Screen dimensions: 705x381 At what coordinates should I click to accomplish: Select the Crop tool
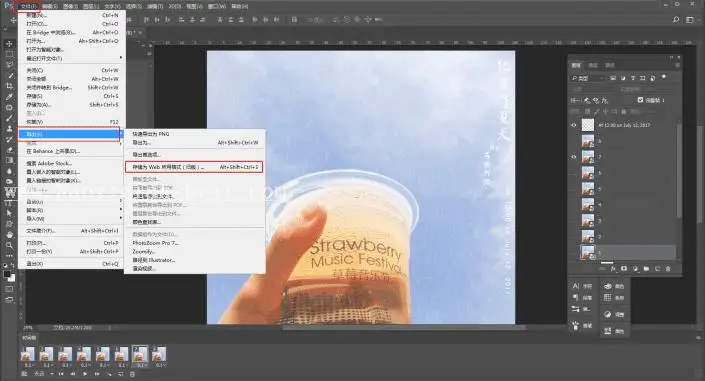[9, 86]
